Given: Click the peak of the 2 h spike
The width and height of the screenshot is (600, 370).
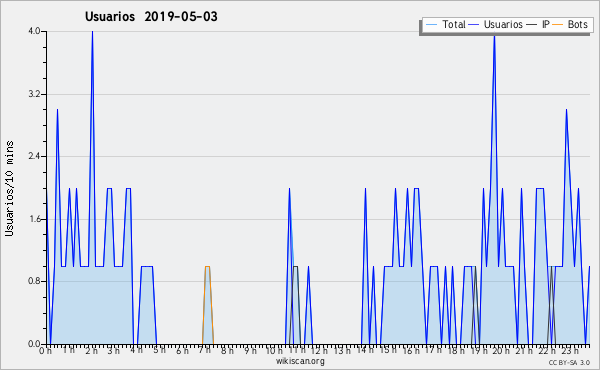Looking at the screenshot, I should pyautogui.click(x=92, y=32).
